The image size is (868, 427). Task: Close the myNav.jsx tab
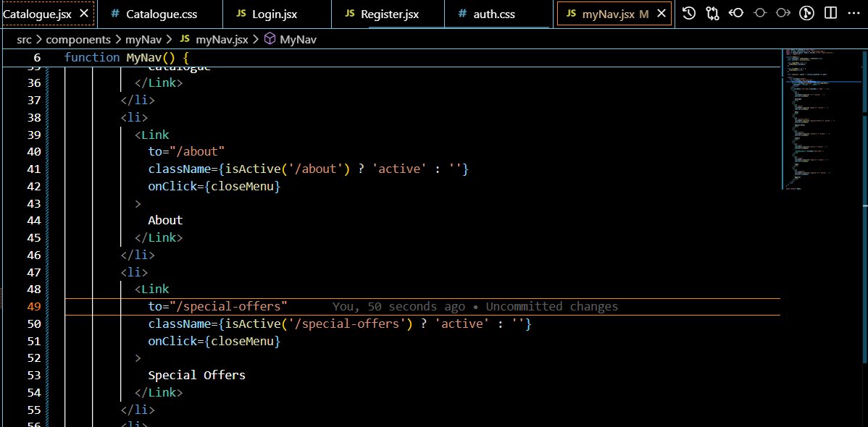click(661, 14)
